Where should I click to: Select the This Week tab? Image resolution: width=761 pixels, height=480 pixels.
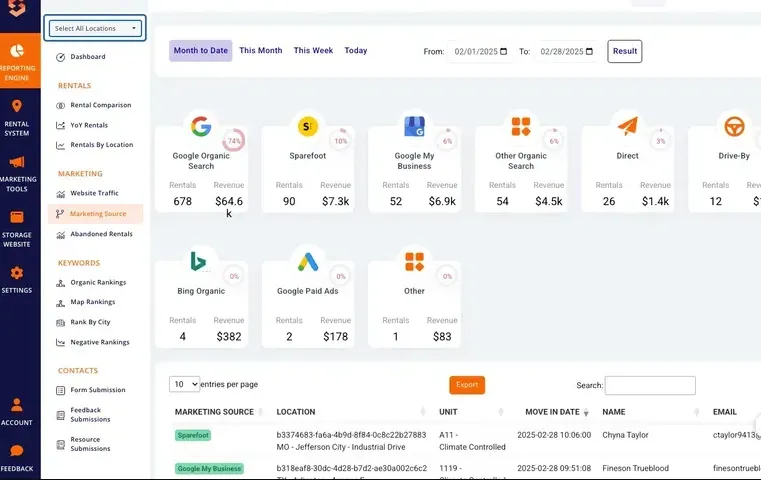(313, 50)
